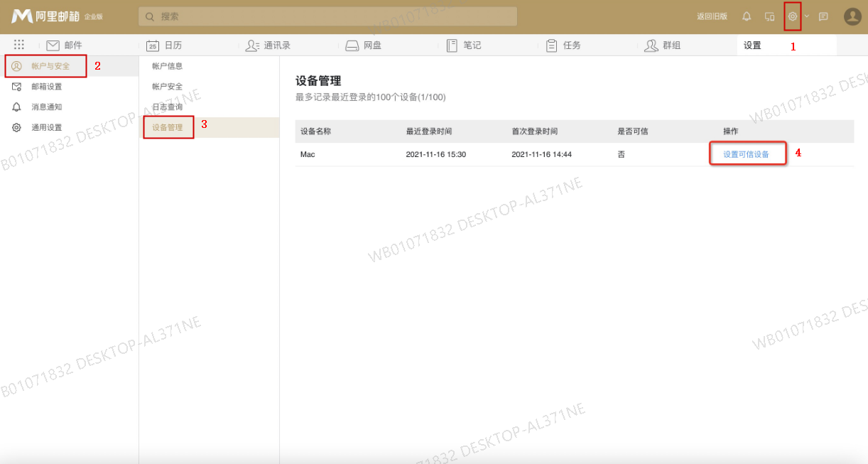The height and width of the screenshot is (464, 868).
Task: Click the feedback chat icon in header
Action: coord(823,16)
